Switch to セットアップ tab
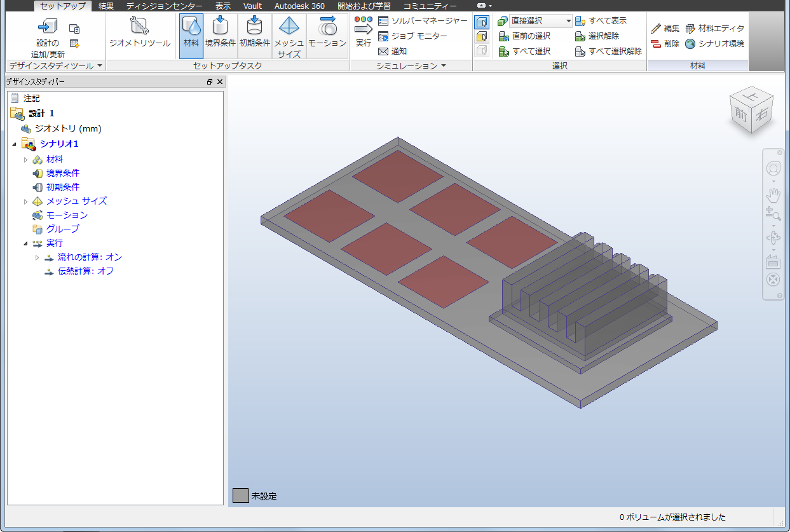Screen dimensions: 790x532 [x=63, y=6]
